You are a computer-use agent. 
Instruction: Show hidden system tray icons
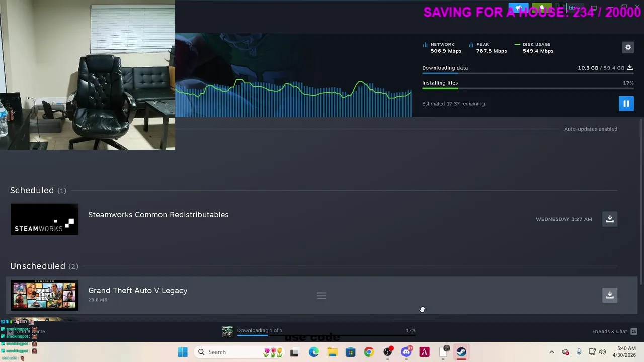click(x=552, y=352)
